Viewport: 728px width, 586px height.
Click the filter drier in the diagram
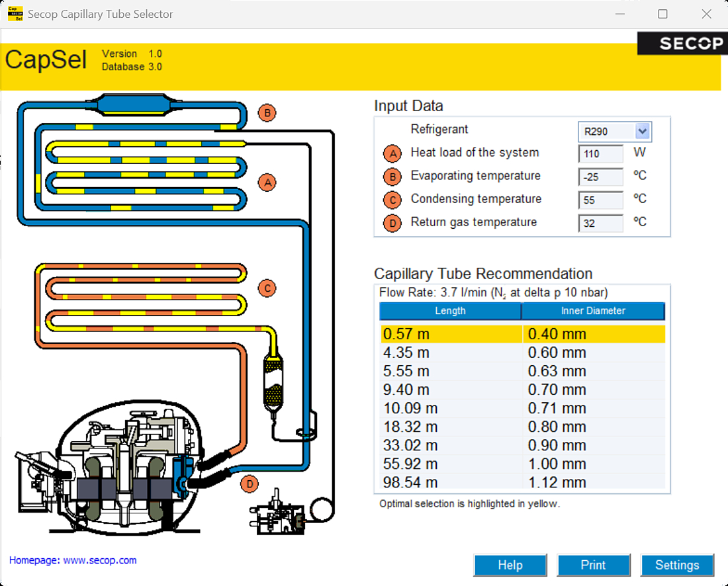273,383
